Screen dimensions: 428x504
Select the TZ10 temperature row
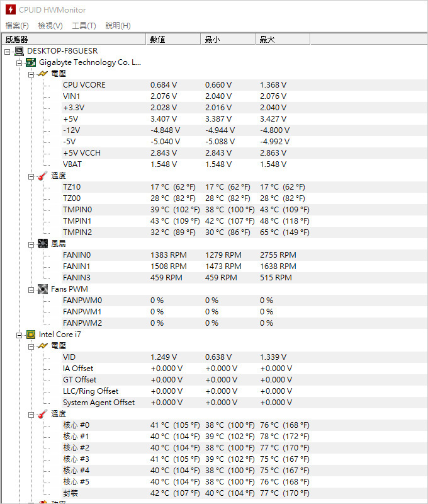244,187
